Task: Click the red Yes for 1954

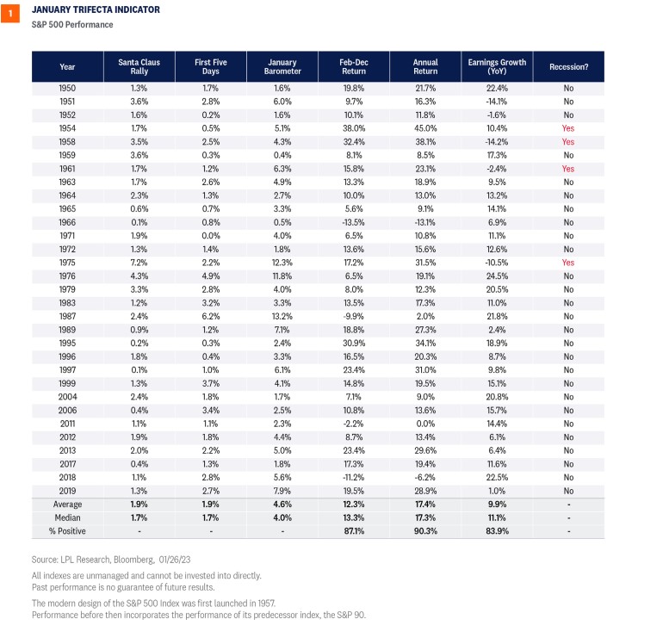Action: click(568, 128)
